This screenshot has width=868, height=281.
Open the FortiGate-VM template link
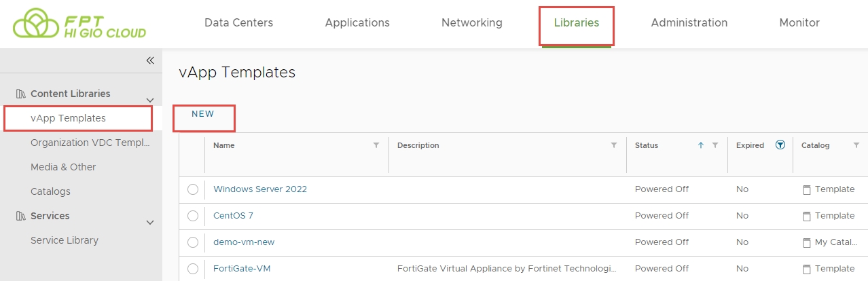pyautogui.click(x=242, y=269)
